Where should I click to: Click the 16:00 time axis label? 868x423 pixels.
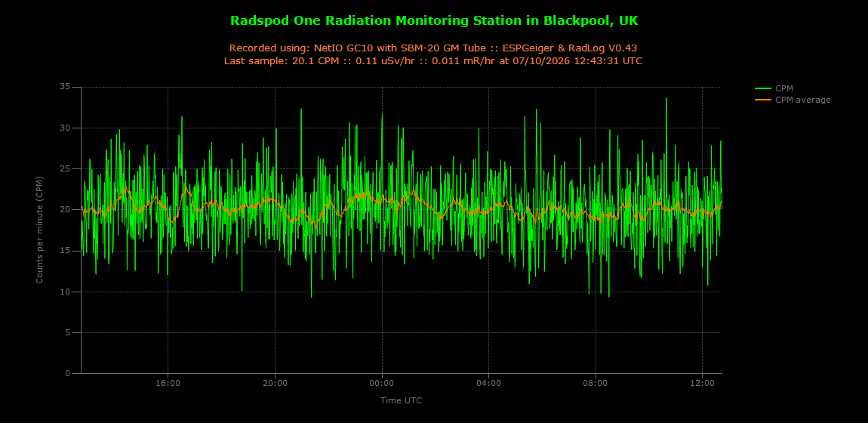tap(167, 383)
